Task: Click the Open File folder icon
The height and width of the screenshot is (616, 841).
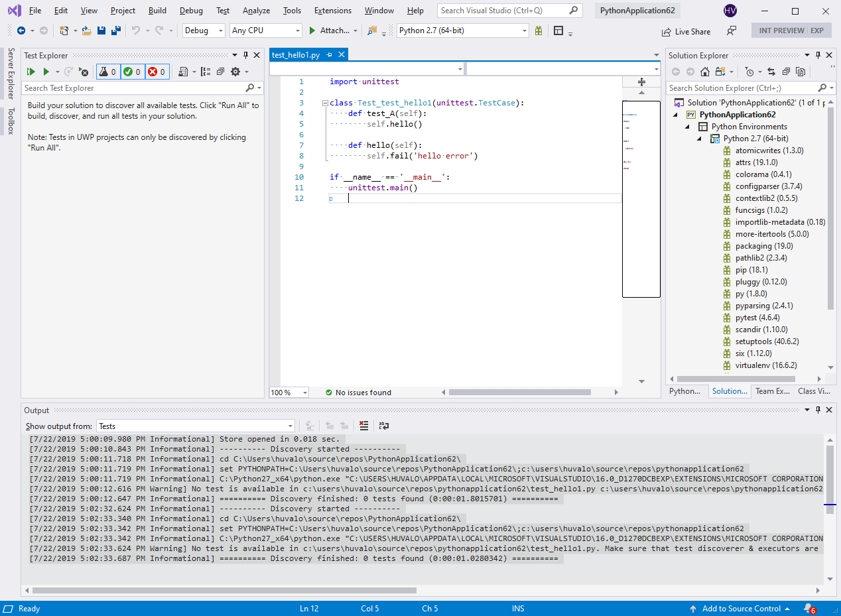Action: click(86, 31)
